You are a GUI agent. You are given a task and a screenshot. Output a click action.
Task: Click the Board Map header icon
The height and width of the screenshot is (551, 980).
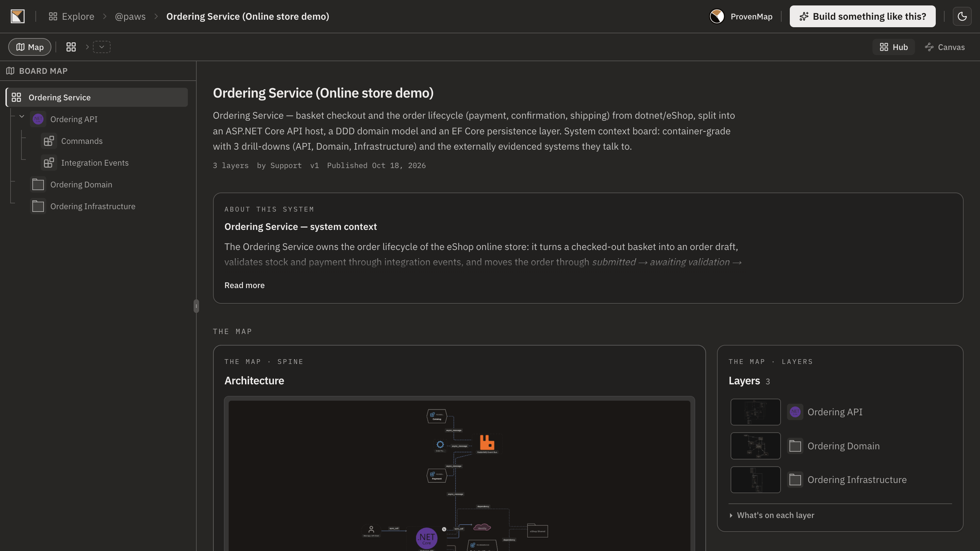[10, 71]
